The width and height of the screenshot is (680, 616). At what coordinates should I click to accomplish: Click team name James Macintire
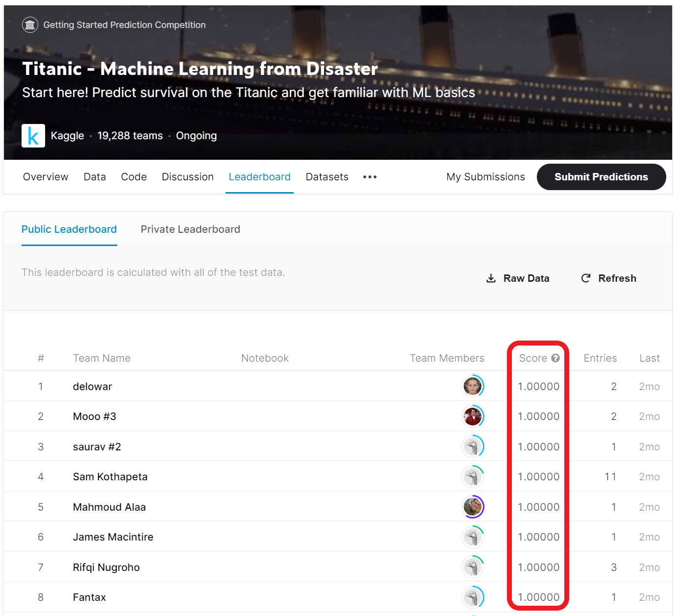(x=113, y=537)
